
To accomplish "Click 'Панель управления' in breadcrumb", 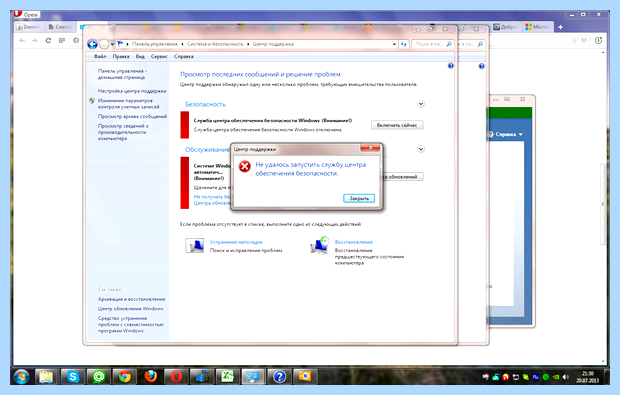I will pos(155,44).
